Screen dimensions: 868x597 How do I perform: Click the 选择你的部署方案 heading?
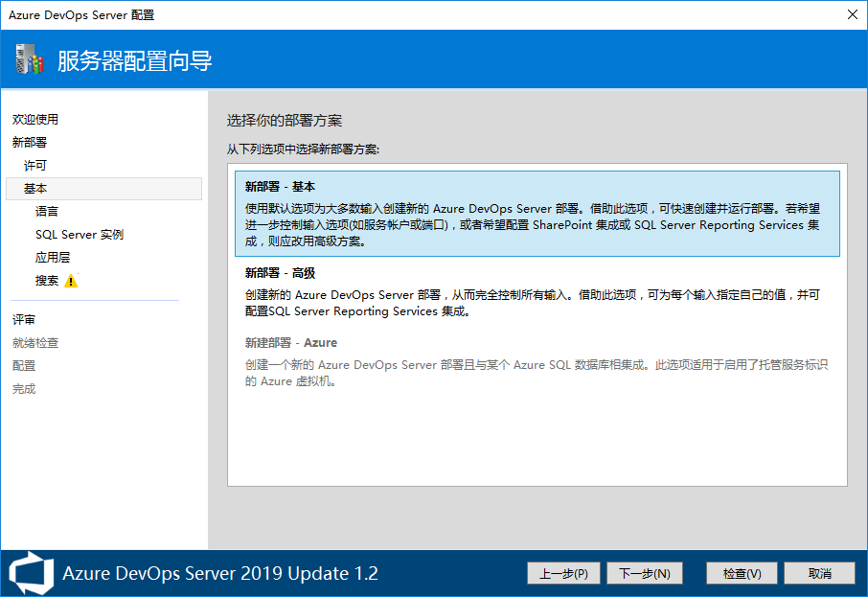pos(285,120)
